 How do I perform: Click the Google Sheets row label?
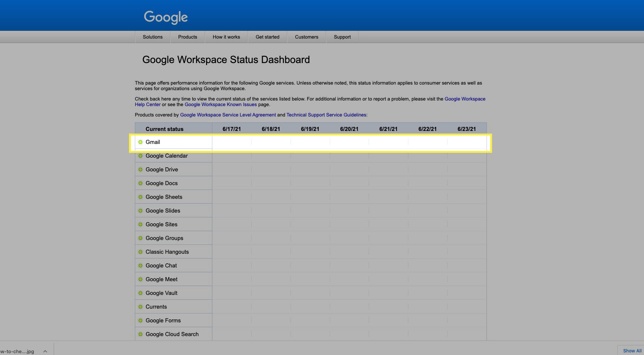[164, 197]
